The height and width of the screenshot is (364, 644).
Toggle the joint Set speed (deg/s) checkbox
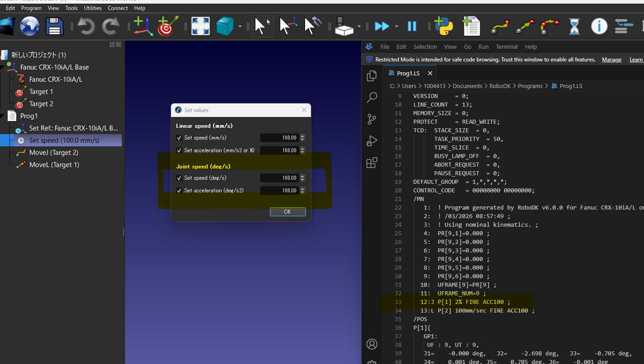pyautogui.click(x=179, y=178)
